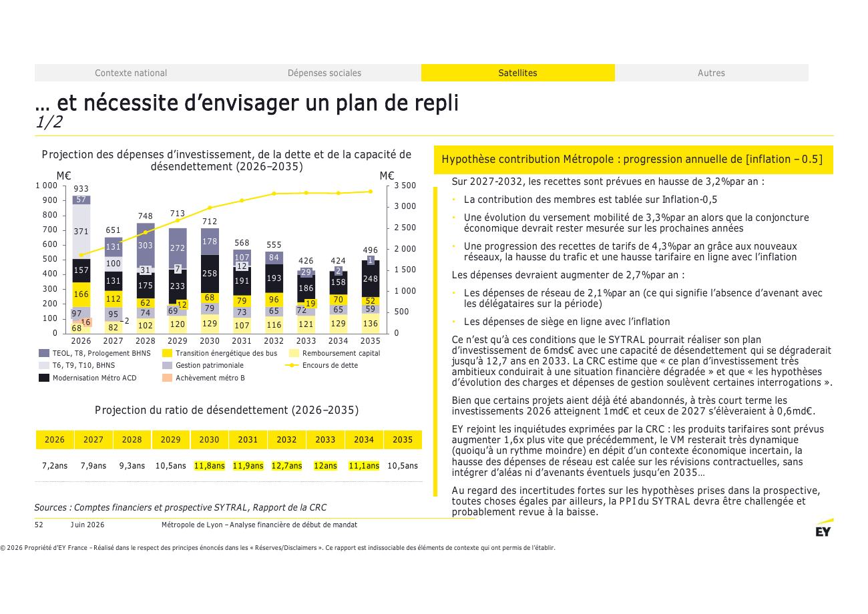Select the 258 segment label in the 2030 bar
This screenshot has height=614, width=868.
point(210,273)
